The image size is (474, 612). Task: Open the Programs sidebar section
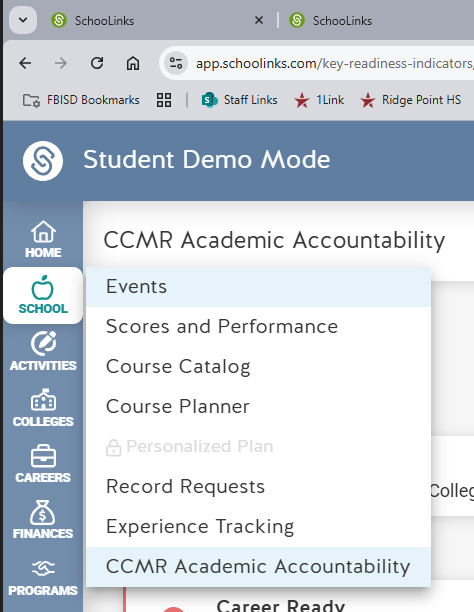point(43,576)
